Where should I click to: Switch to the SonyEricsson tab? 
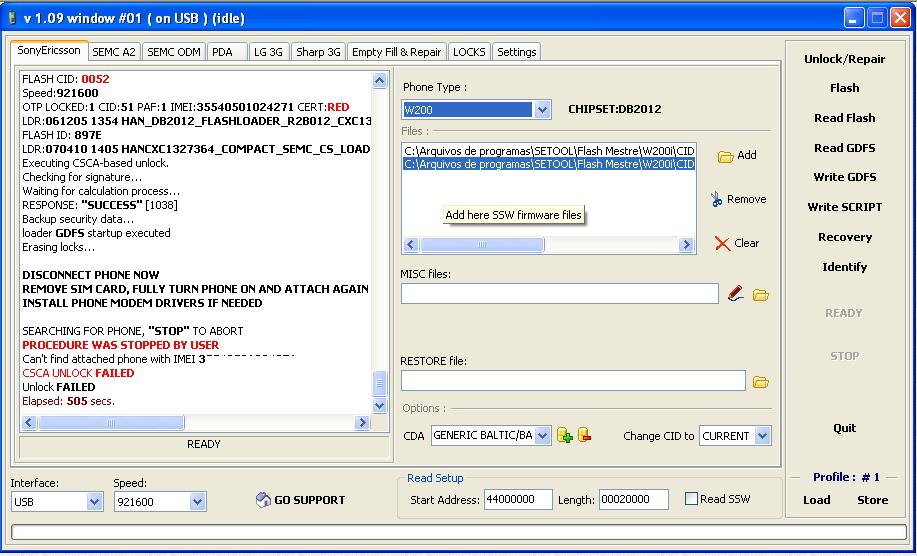pos(49,50)
